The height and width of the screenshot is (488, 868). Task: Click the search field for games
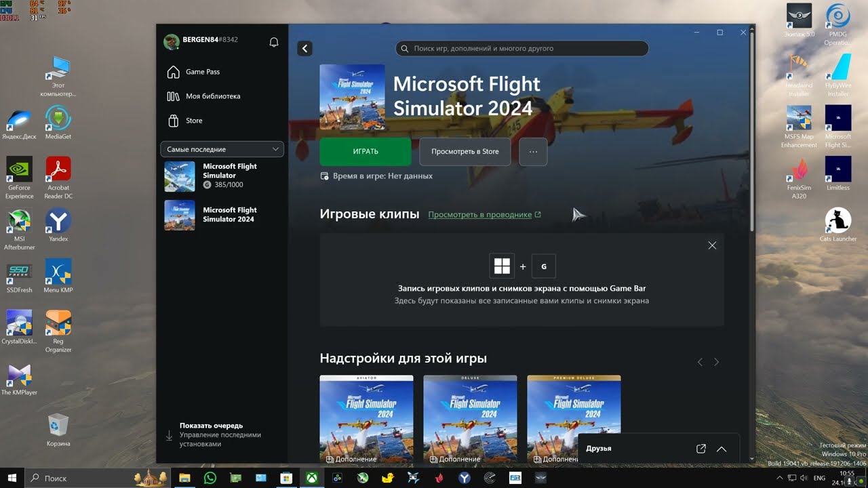(x=522, y=49)
